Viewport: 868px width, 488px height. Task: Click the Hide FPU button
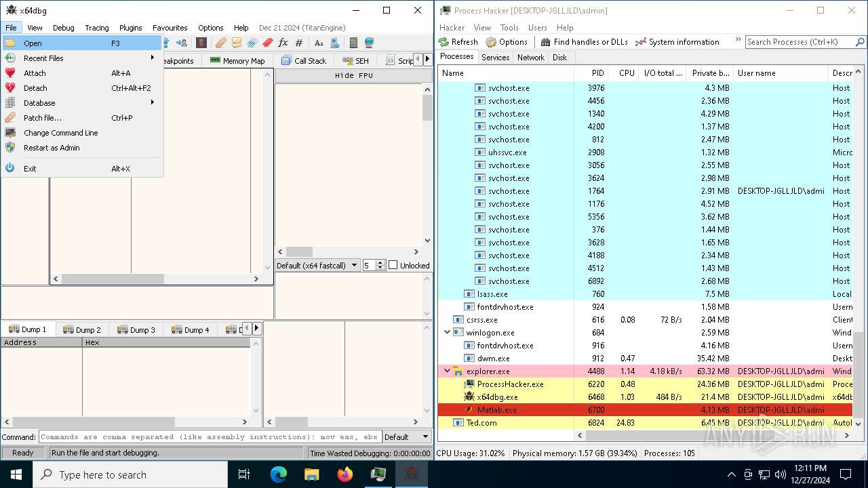tap(353, 75)
